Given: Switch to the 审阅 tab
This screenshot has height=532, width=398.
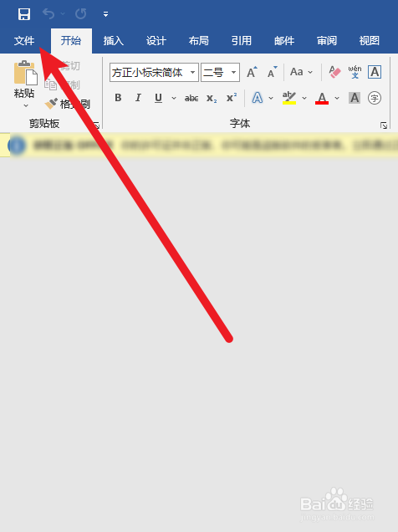Looking at the screenshot, I should tap(327, 41).
